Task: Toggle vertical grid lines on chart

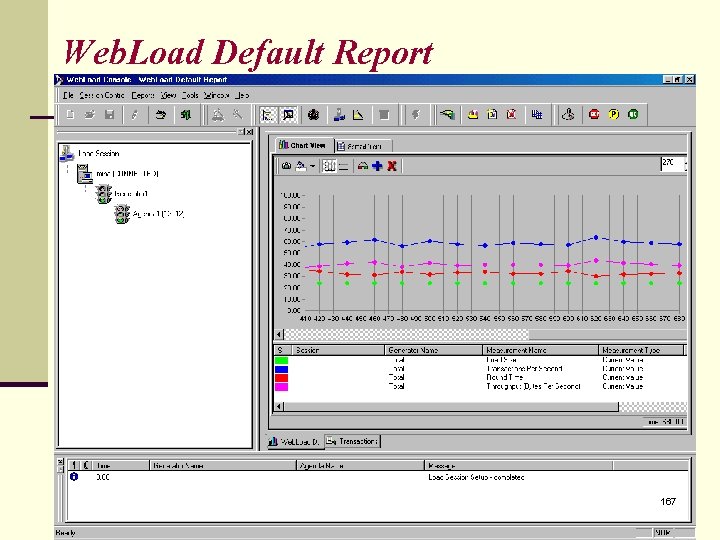Action: (329, 166)
